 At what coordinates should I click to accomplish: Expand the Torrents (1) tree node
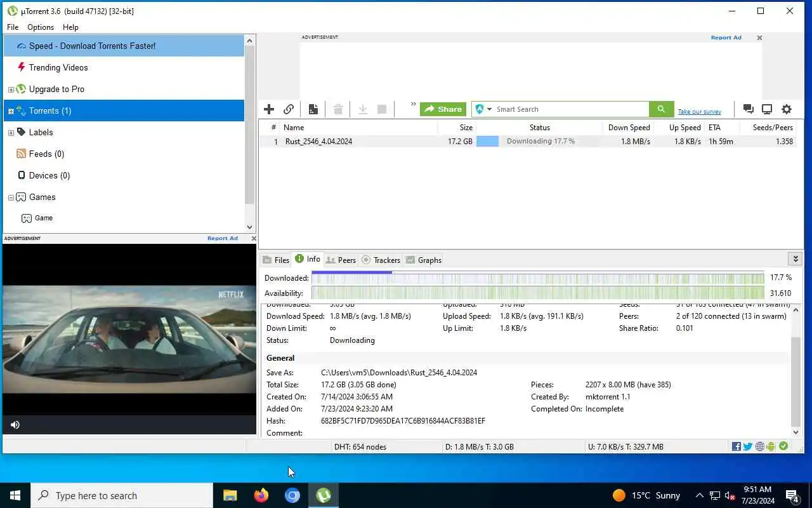[11, 111]
